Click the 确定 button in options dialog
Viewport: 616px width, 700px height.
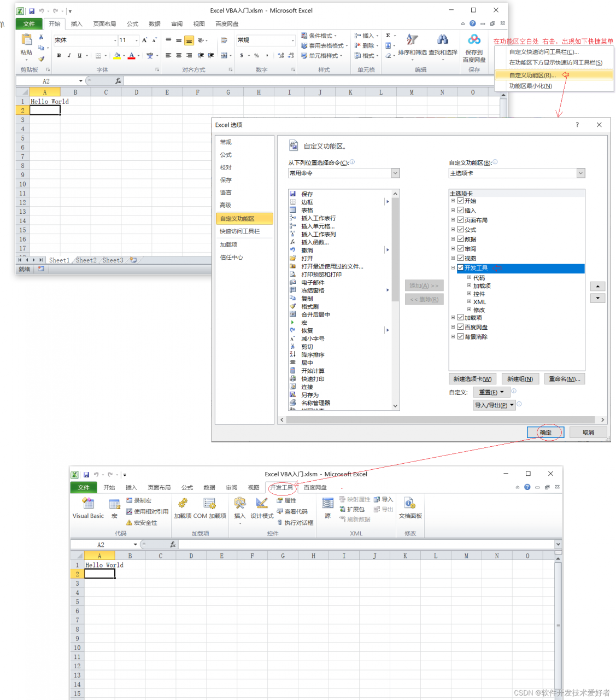click(x=546, y=433)
